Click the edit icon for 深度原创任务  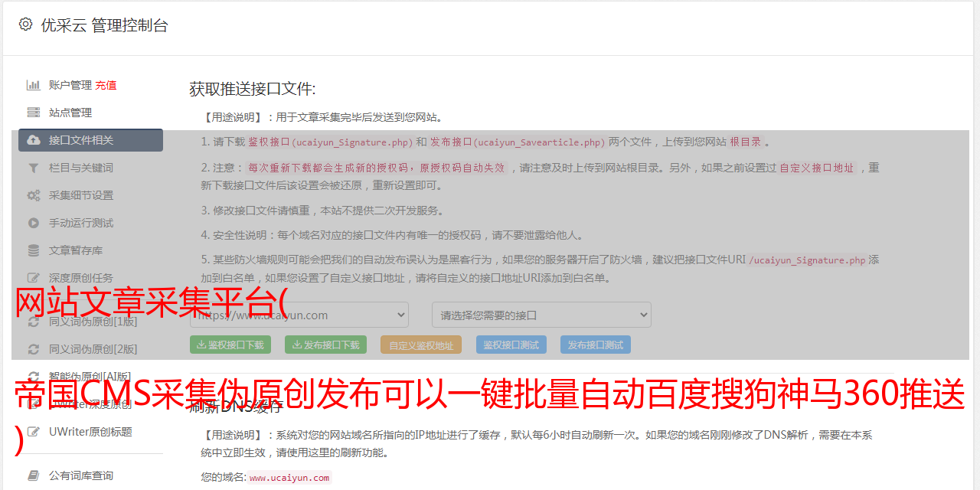[x=34, y=278]
